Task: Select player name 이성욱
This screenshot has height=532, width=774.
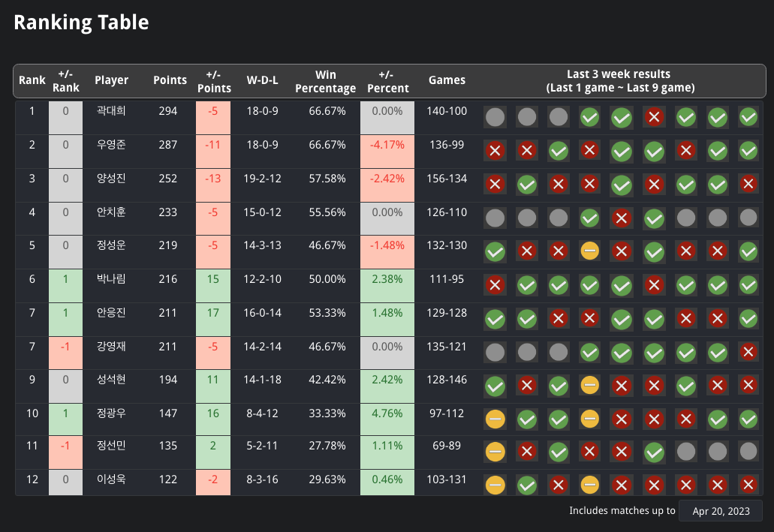Action: point(111,479)
